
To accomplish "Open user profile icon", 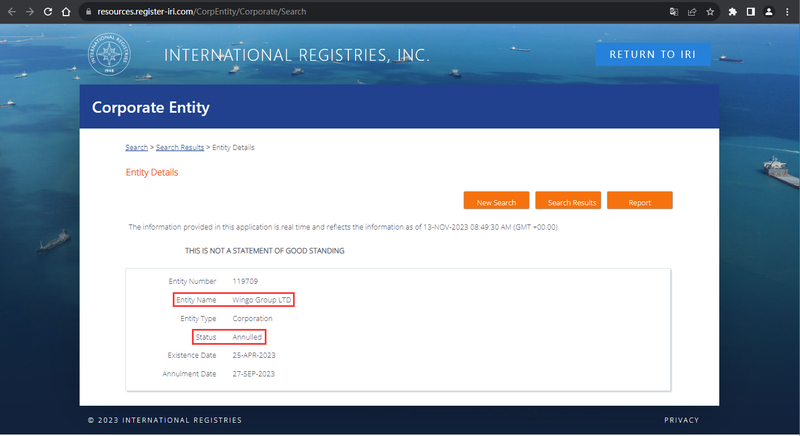I will [x=768, y=12].
